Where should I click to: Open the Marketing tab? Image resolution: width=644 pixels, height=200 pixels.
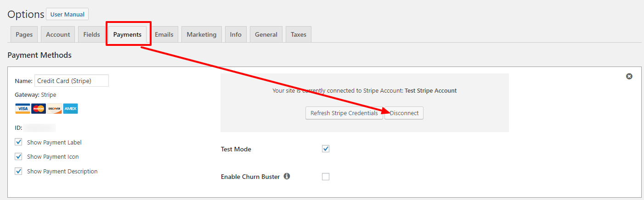(201, 34)
